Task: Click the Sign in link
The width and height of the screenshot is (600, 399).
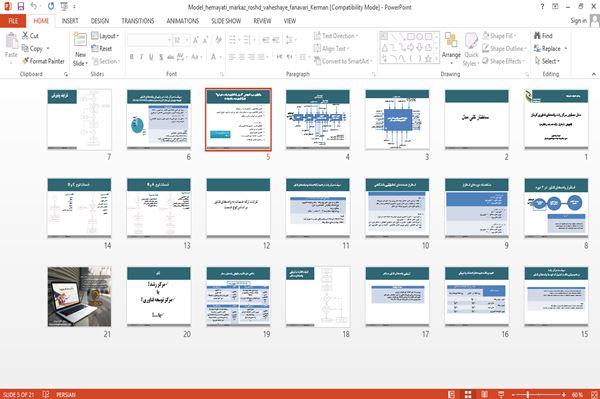Action: [x=578, y=21]
